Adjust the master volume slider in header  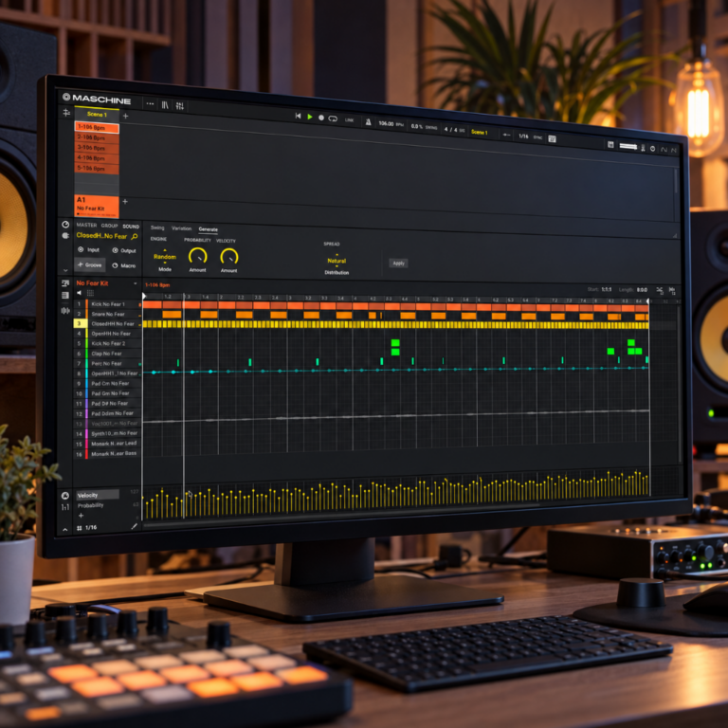(x=628, y=147)
